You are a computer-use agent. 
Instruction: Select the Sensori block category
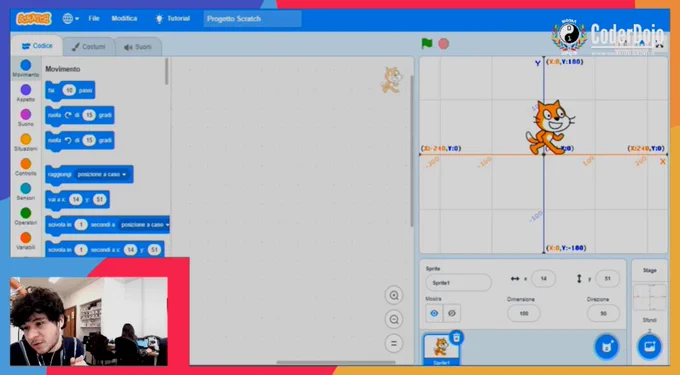[x=26, y=192]
